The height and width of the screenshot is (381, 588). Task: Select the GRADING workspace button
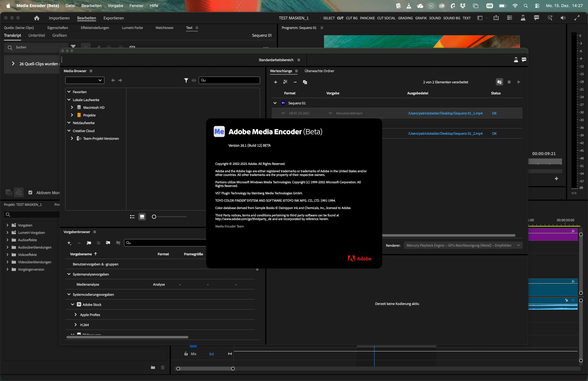click(x=405, y=18)
